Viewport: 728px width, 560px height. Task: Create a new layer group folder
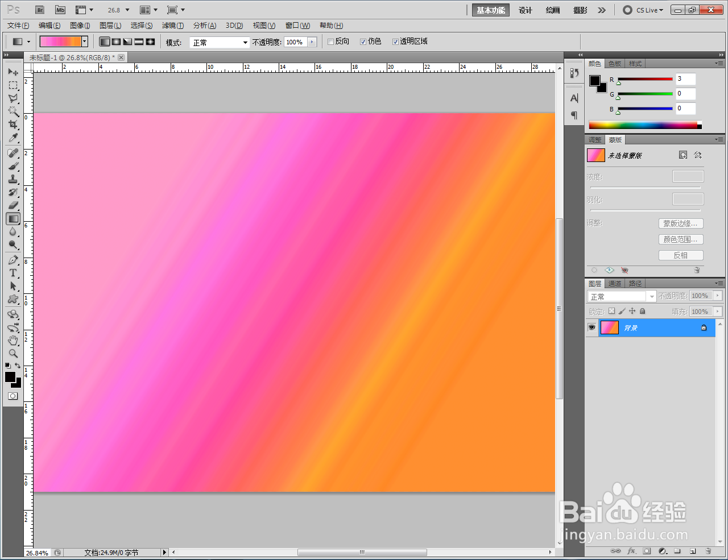click(677, 551)
